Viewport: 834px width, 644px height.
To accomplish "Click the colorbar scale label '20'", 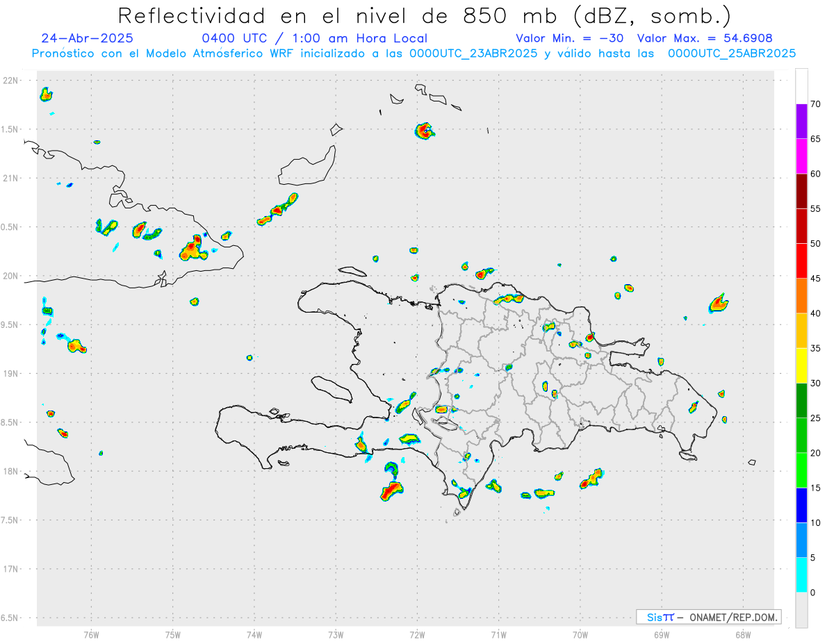I will (x=817, y=453).
